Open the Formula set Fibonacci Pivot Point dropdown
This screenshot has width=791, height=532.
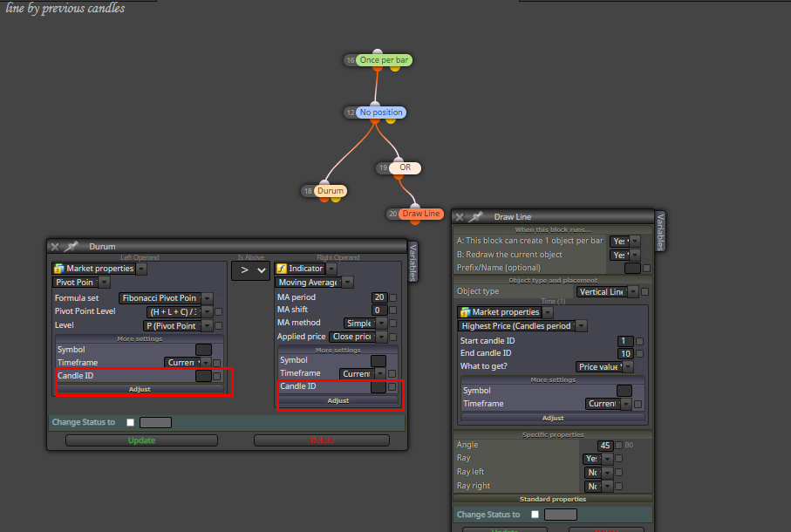(x=208, y=298)
